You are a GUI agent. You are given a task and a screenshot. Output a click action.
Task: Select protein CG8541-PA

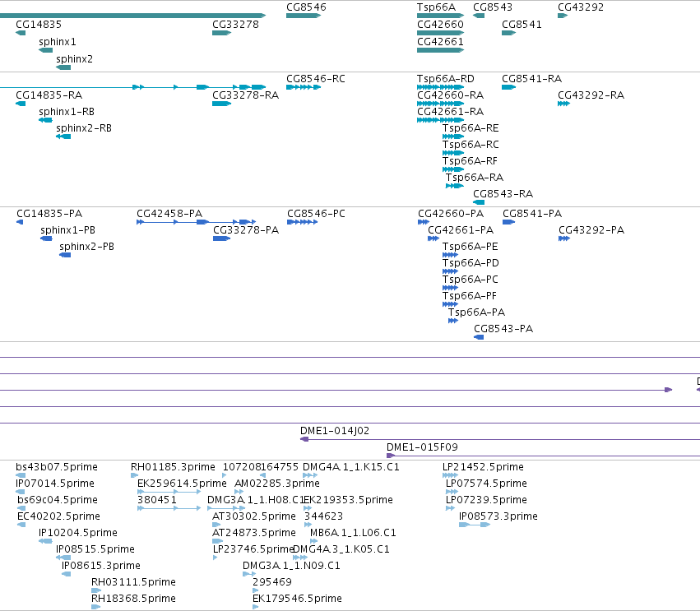tap(508, 222)
